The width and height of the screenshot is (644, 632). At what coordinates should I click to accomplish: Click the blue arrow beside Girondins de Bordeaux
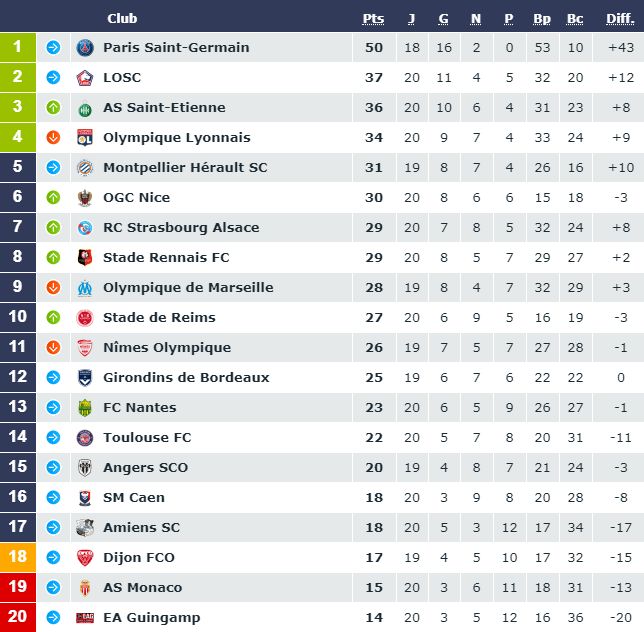(x=53, y=377)
